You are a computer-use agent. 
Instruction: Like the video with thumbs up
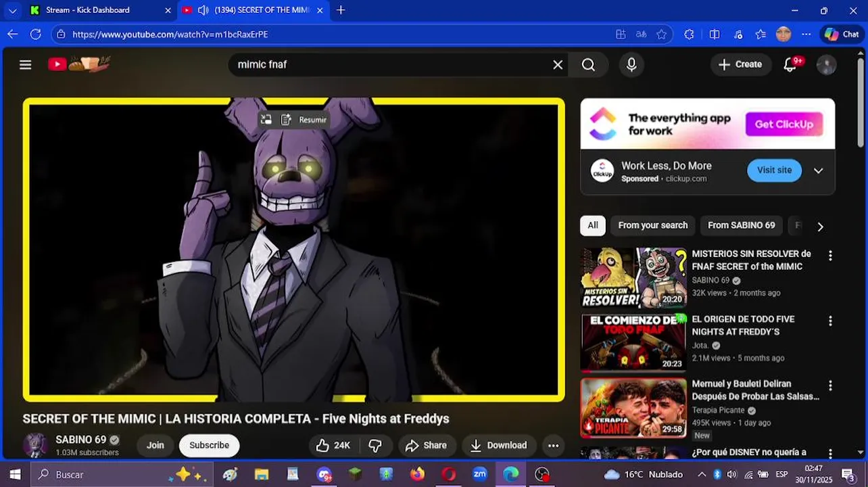pyautogui.click(x=333, y=445)
